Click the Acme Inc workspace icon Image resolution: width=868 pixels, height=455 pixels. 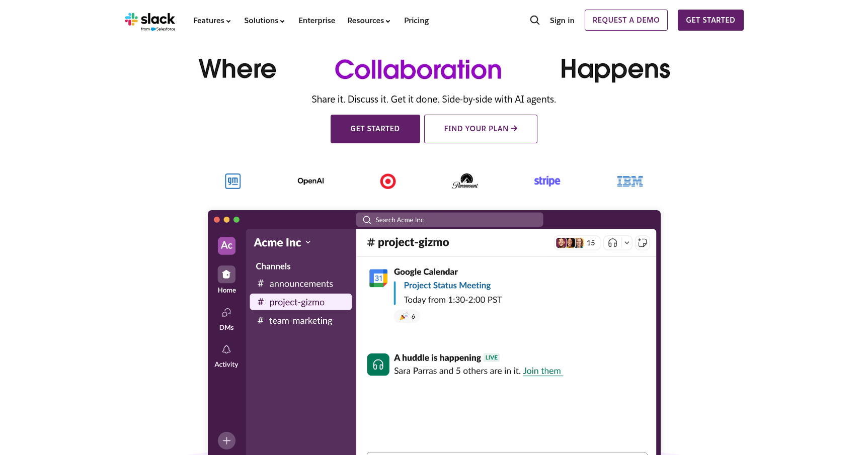(x=226, y=245)
